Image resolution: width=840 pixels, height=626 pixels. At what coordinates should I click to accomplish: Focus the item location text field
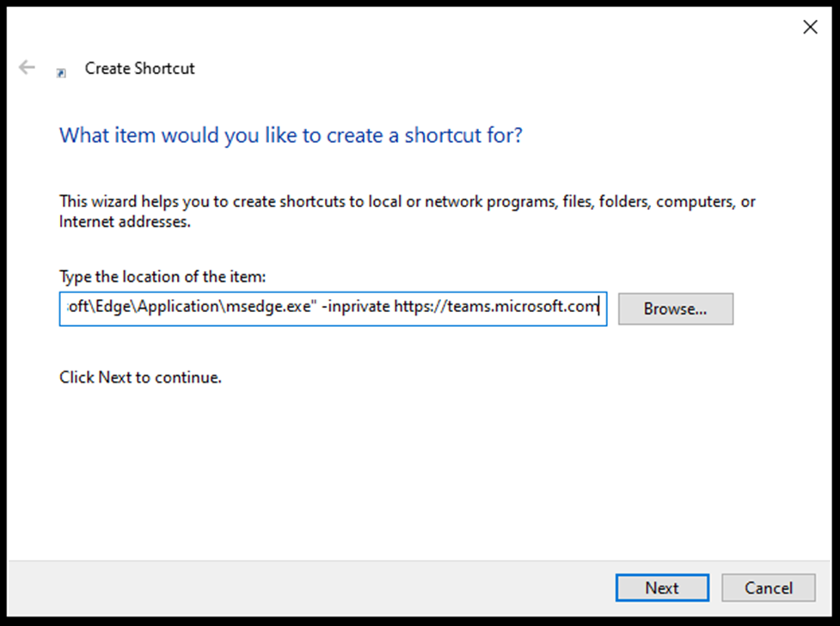click(333, 308)
